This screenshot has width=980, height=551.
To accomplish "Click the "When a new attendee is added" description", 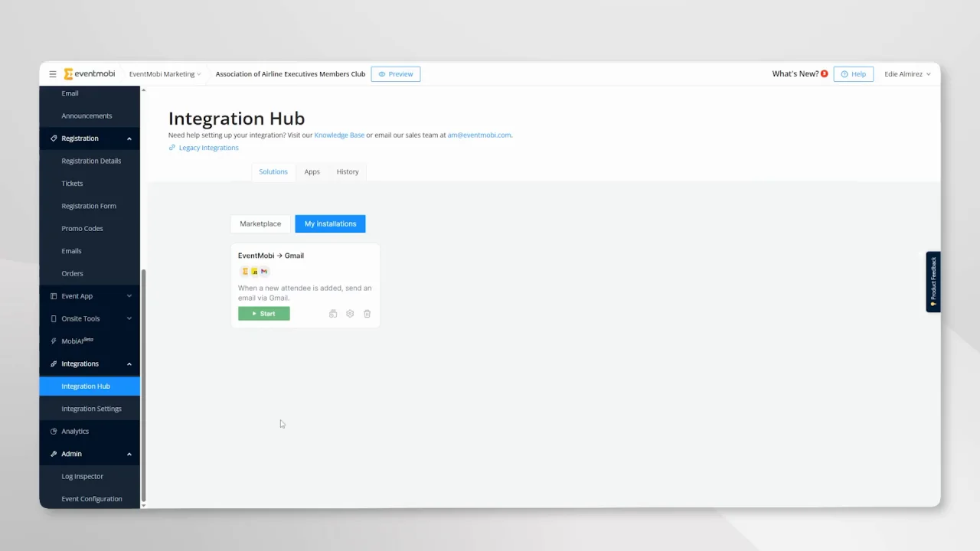I will 305,293.
